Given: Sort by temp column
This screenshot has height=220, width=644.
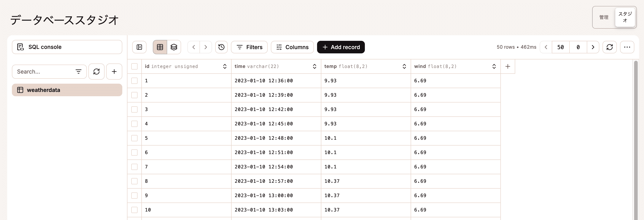Looking at the screenshot, I should pyautogui.click(x=404, y=66).
